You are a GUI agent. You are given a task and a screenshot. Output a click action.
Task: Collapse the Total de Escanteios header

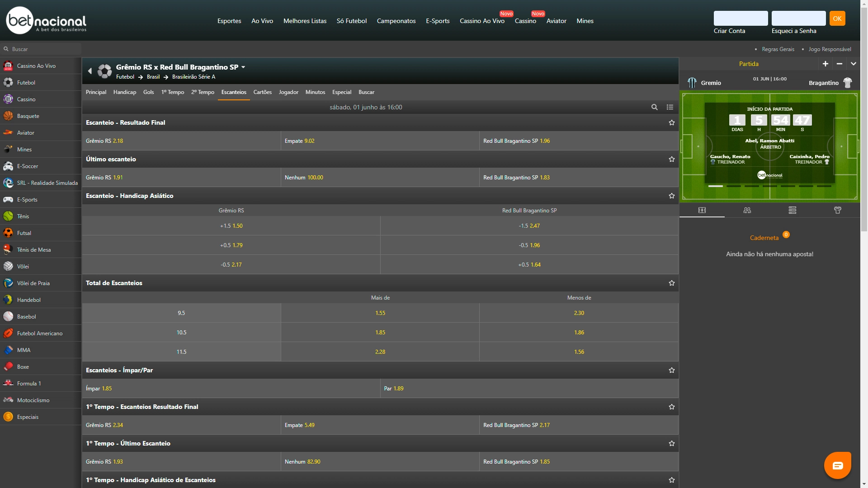380,283
